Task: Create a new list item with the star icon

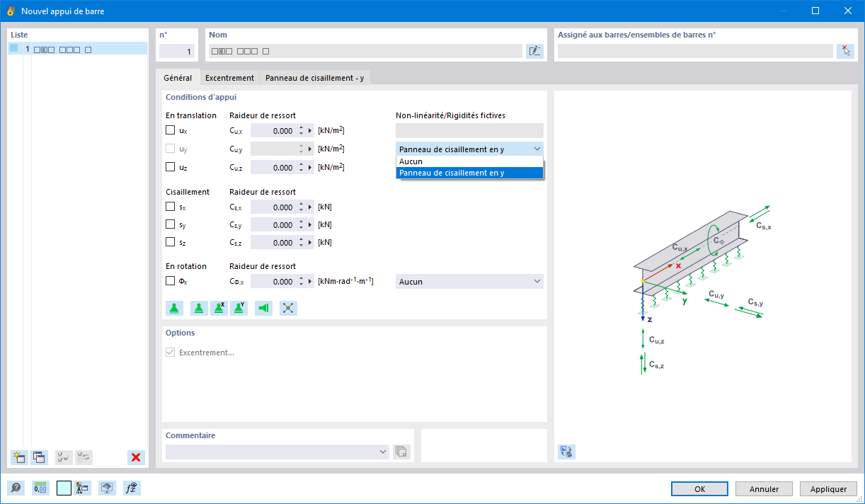Action: pyautogui.click(x=20, y=457)
